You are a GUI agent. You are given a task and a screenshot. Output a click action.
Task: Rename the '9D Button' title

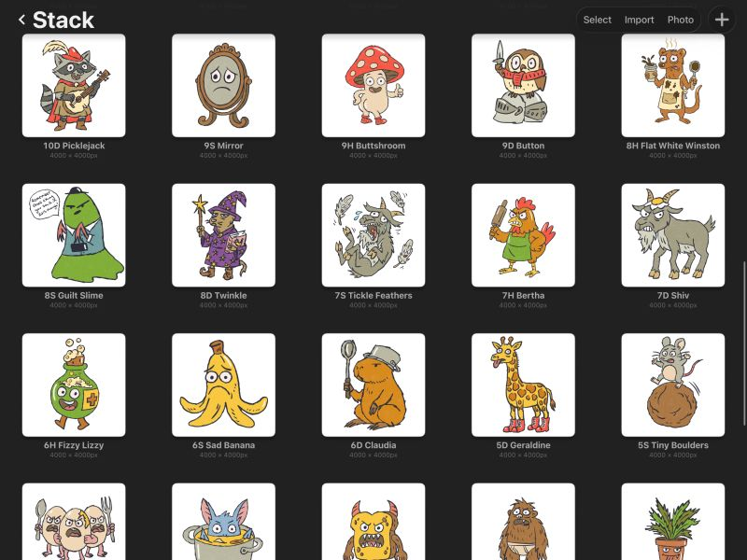[523, 146]
